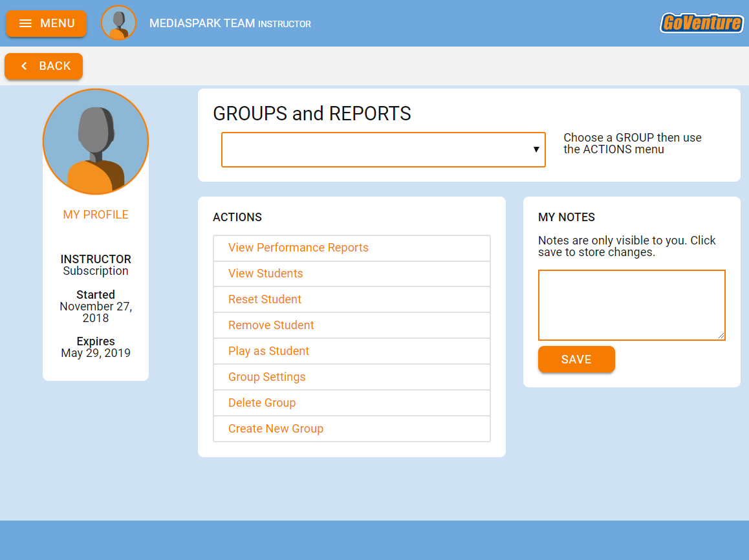This screenshot has height=560, width=749.
Task: Open the group selection dropdown
Action: (x=383, y=149)
